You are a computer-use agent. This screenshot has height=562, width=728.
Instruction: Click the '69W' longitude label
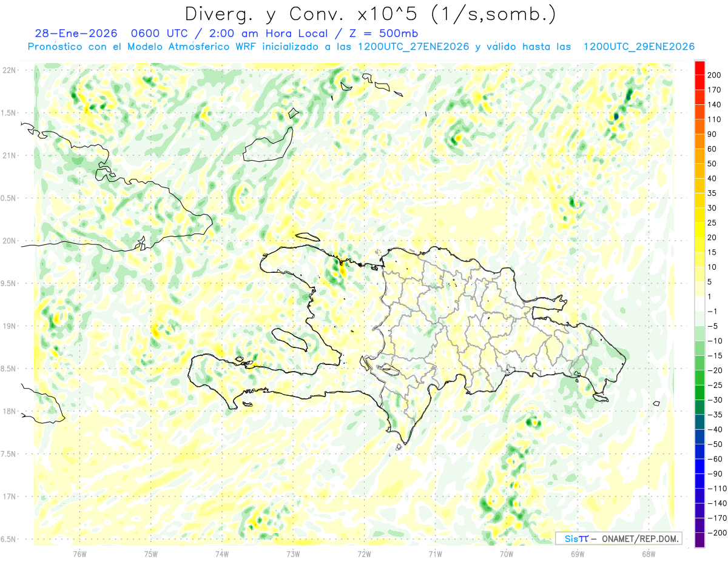[x=578, y=554]
